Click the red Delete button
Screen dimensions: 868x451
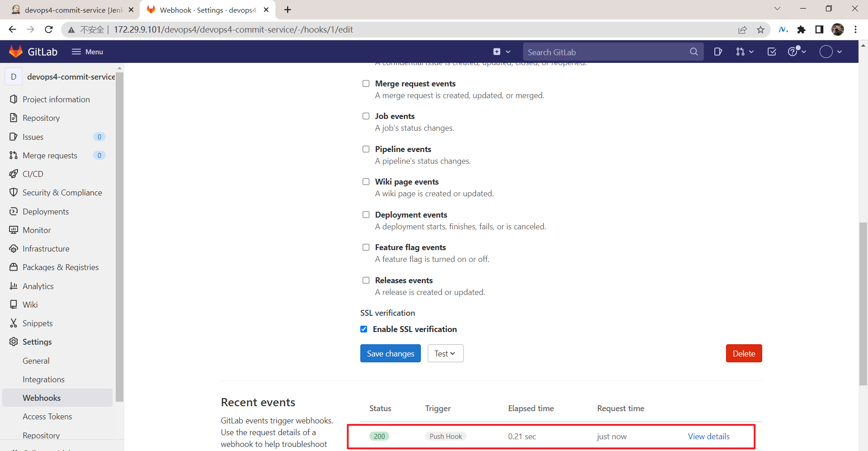coord(744,353)
